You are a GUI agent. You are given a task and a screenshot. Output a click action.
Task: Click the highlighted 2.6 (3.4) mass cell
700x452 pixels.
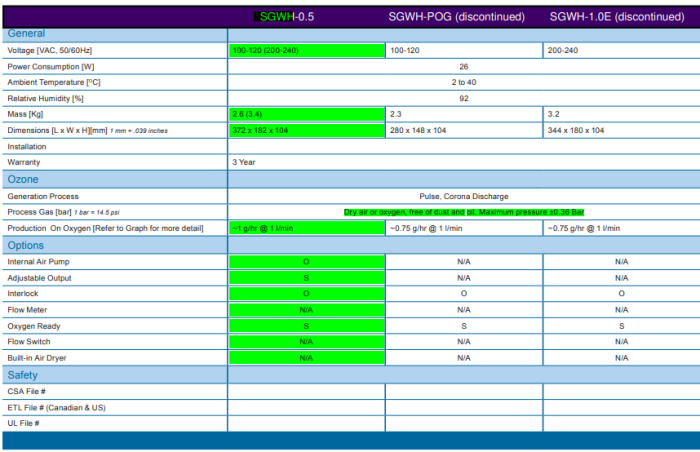pos(306,115)
